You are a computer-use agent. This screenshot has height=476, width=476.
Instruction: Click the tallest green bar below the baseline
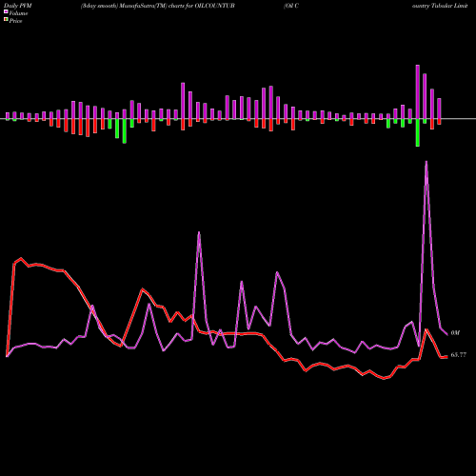[418, 132]
